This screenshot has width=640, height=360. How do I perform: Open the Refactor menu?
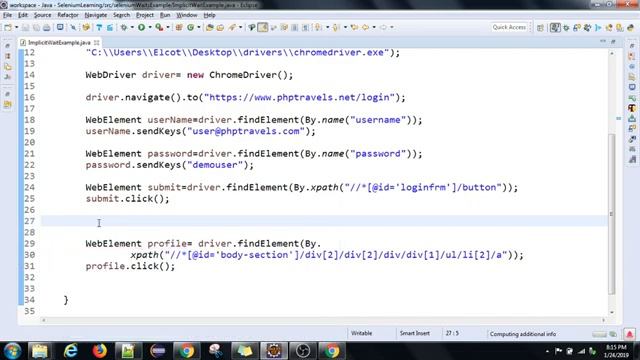point(68,15)
